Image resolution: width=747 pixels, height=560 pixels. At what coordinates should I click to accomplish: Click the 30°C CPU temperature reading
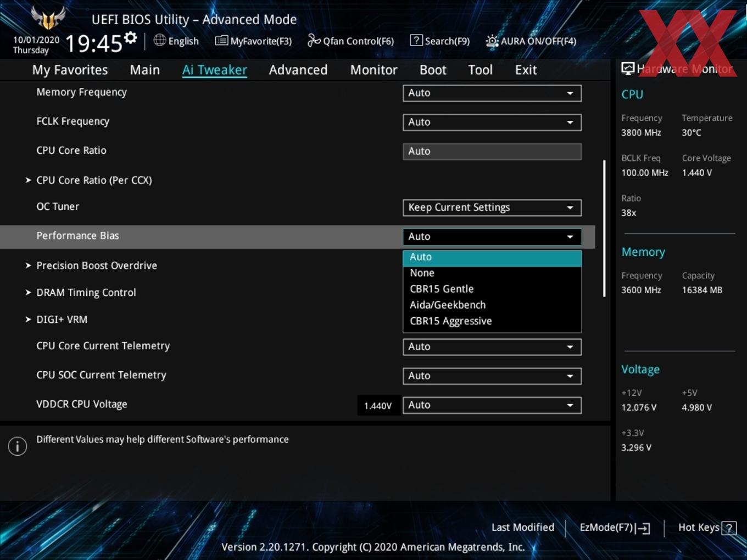692,132
